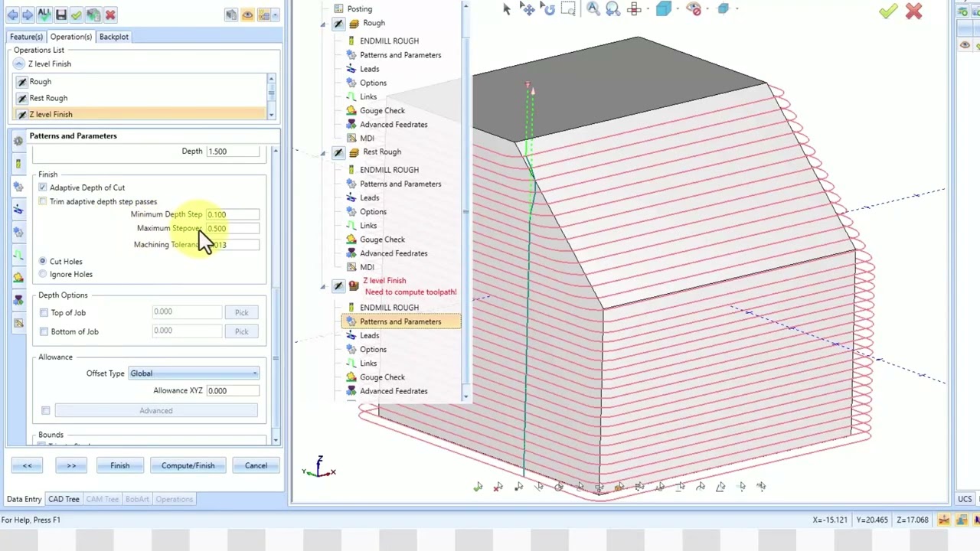Activate the pan view tool
The width and height of the screenshot is (980, 551).
click(528, 9)
